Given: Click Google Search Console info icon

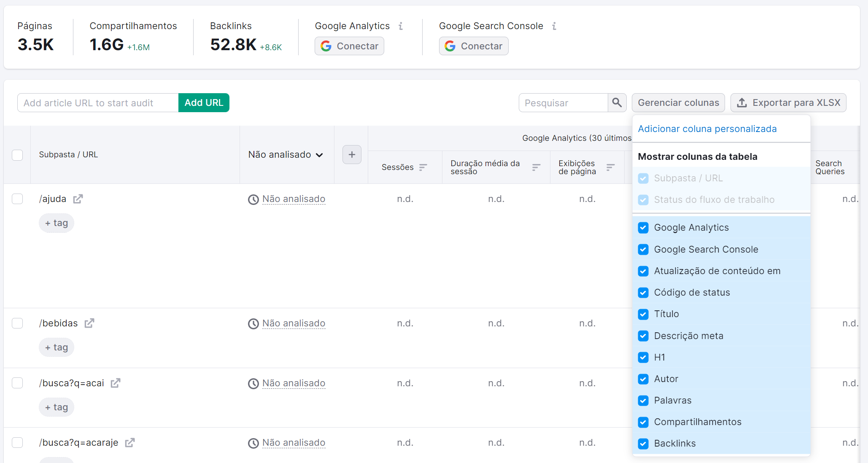Looking at the screenshot, I should 554,26.
